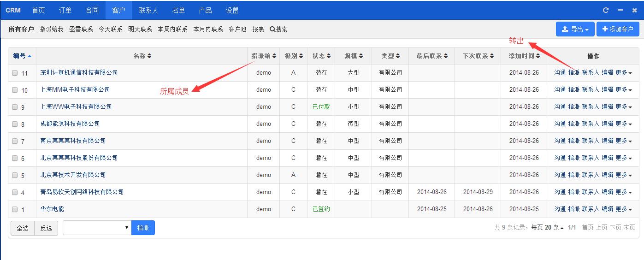Expand 更多 for 华东电能 row

pyautogui.click(x=624, y=209)
